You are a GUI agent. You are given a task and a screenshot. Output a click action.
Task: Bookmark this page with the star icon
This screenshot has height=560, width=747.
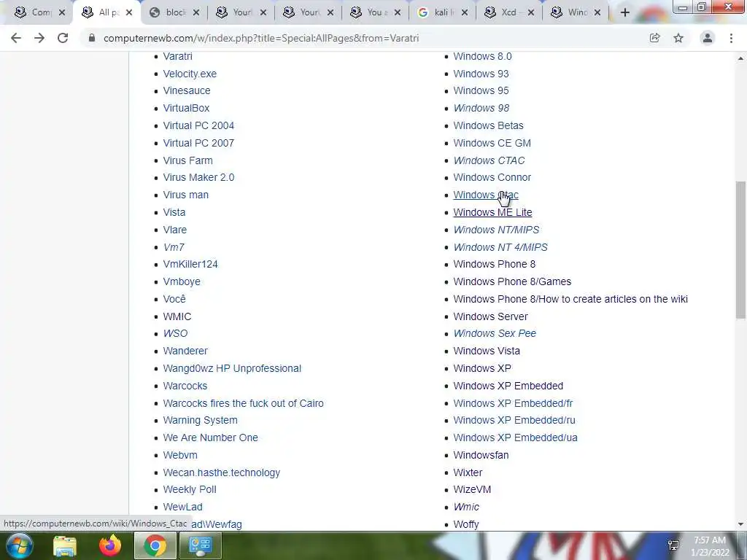coord(678,38)
